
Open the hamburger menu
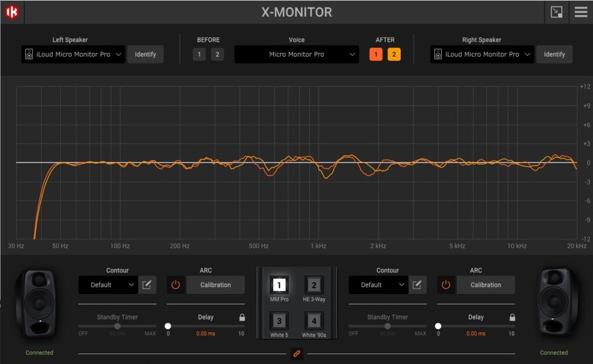(579, 12)
